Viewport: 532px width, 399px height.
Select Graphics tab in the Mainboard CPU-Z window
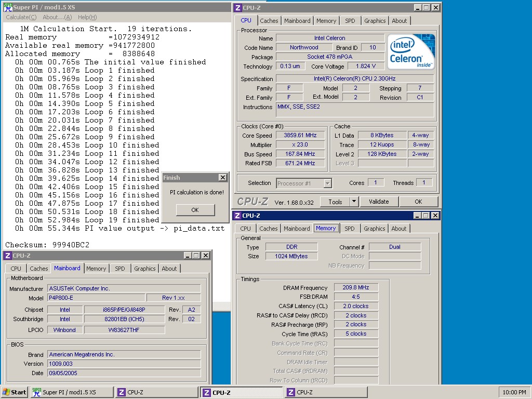click(144, 269)
